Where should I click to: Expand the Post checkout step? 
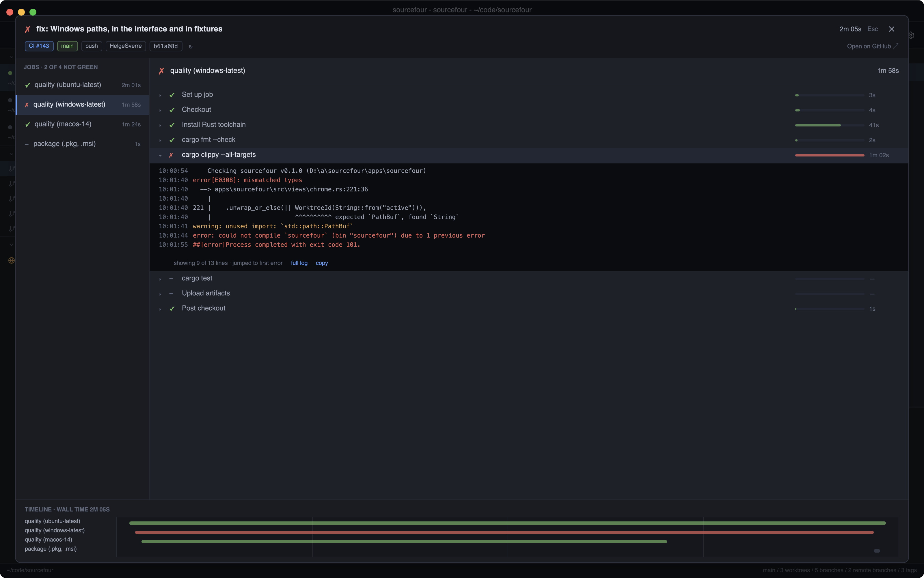[160, 309]
